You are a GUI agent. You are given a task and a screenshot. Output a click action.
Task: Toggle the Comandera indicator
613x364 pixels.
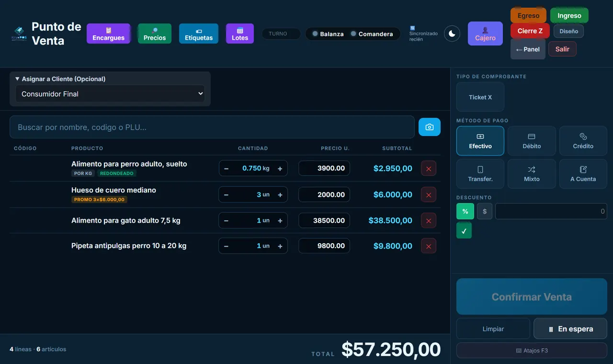click(x=372, y=34)
